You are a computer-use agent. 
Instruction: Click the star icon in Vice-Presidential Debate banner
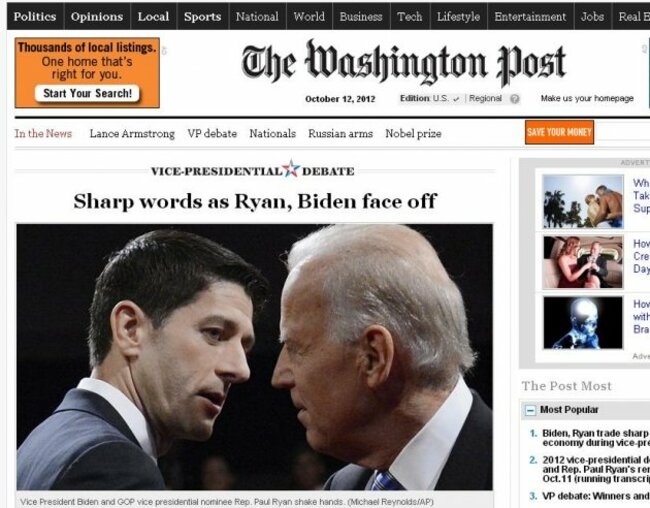[291, 169]
